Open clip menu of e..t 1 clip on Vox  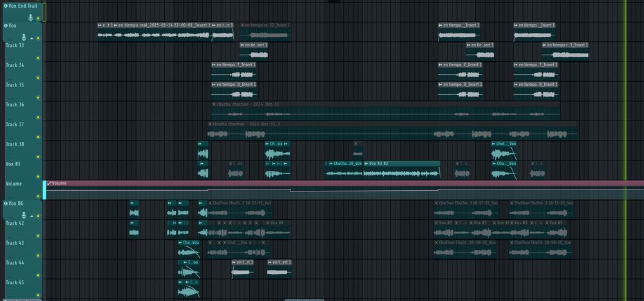point(100,25)
